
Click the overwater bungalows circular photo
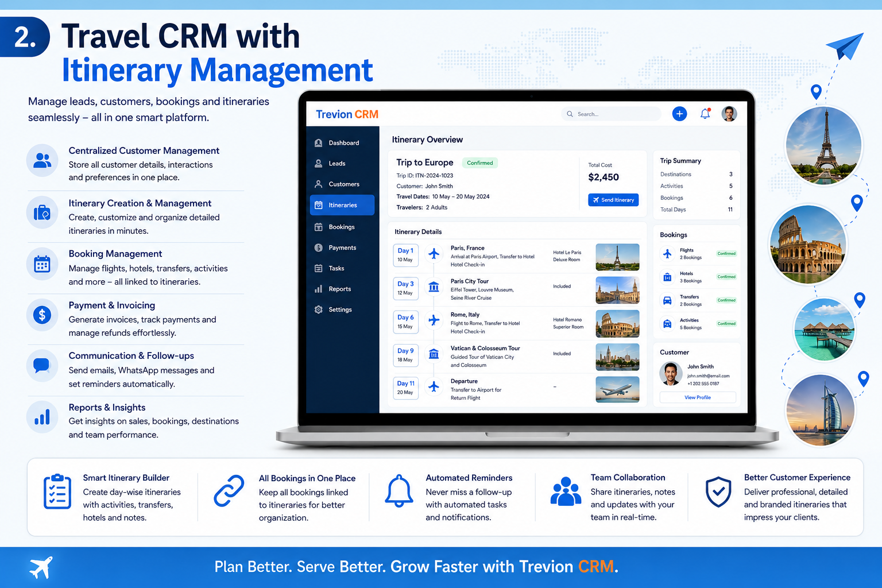pos(824,330)
